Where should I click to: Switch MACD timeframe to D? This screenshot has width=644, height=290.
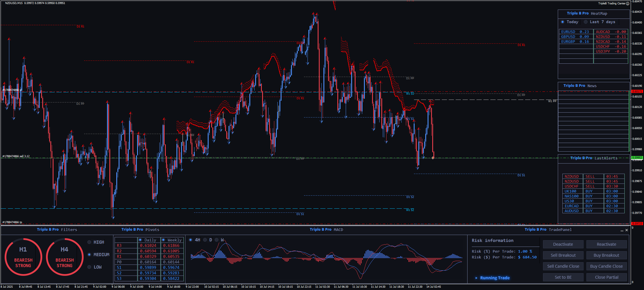(205, 240)
